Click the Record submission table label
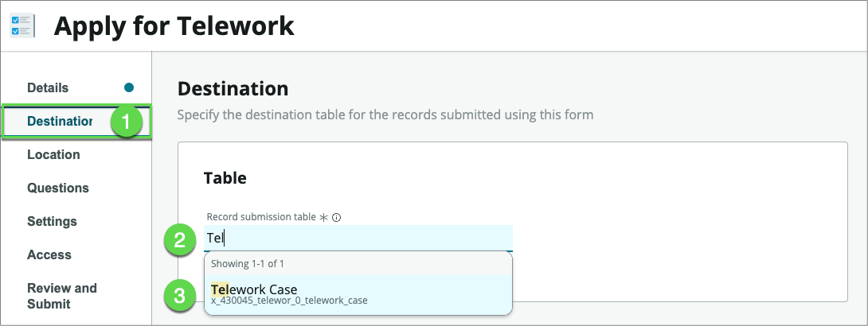 tap(261, 217)
